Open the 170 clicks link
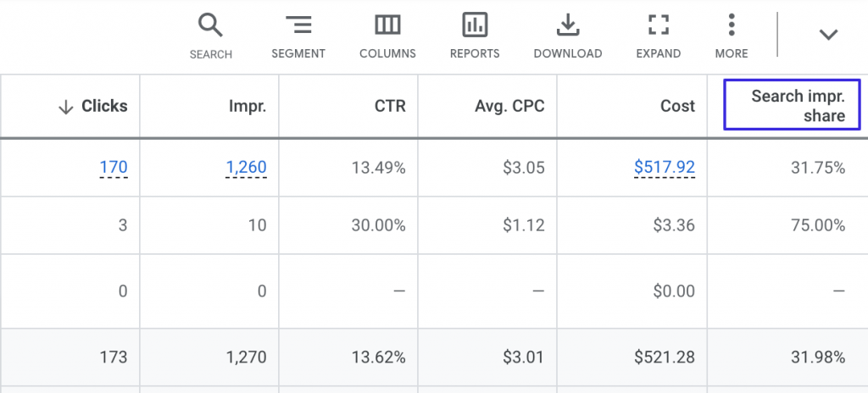This screenshot has width=868, height=393. [114, 168]
